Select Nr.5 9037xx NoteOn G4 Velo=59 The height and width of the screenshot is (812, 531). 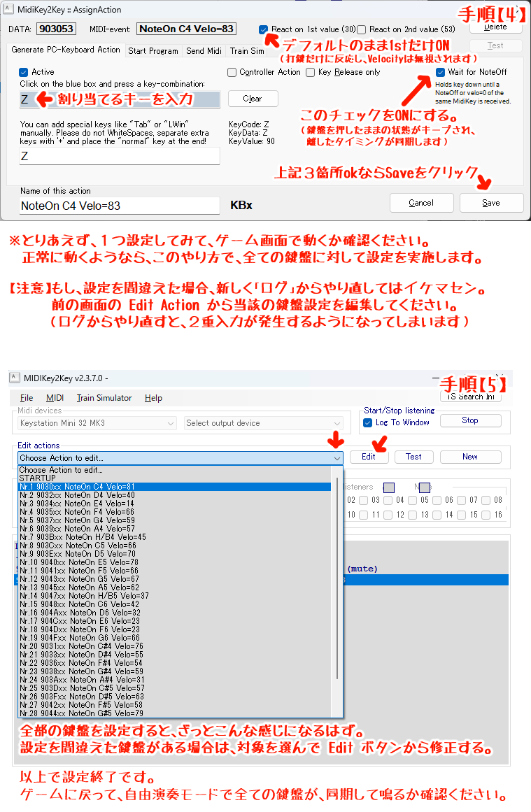[175, 520]
